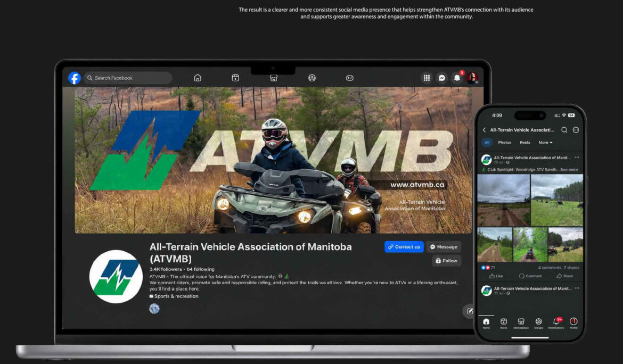The width and height of the screenshot is (623, 364).
Task: Open Messenger from the laptop top bar
Action: 442,78
